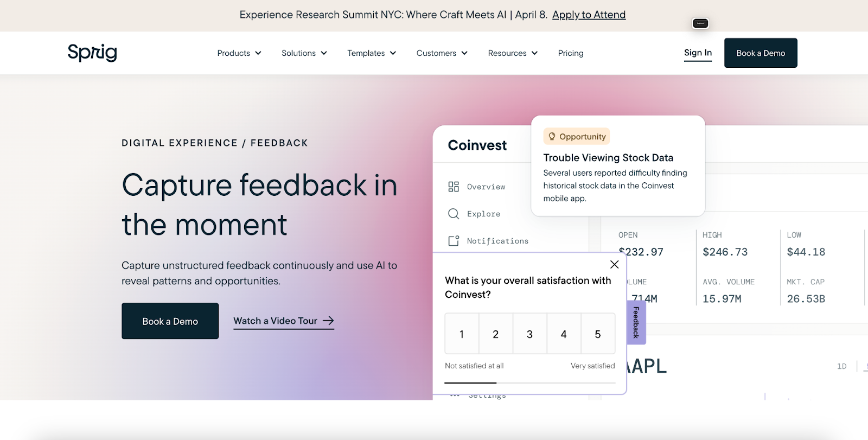
Task: Click the Trouble Viewing Stock Data title
Action: (x=608, y=157)
